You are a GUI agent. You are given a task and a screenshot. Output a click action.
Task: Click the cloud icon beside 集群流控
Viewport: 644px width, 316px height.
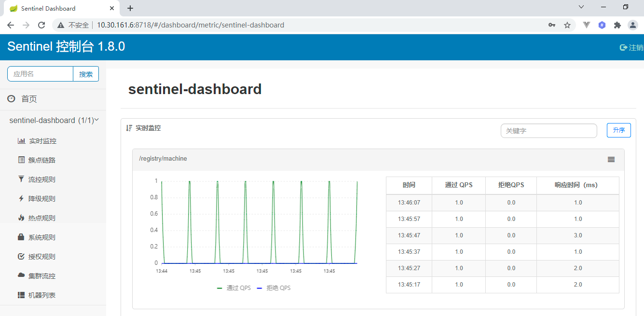tap(21, 275)
